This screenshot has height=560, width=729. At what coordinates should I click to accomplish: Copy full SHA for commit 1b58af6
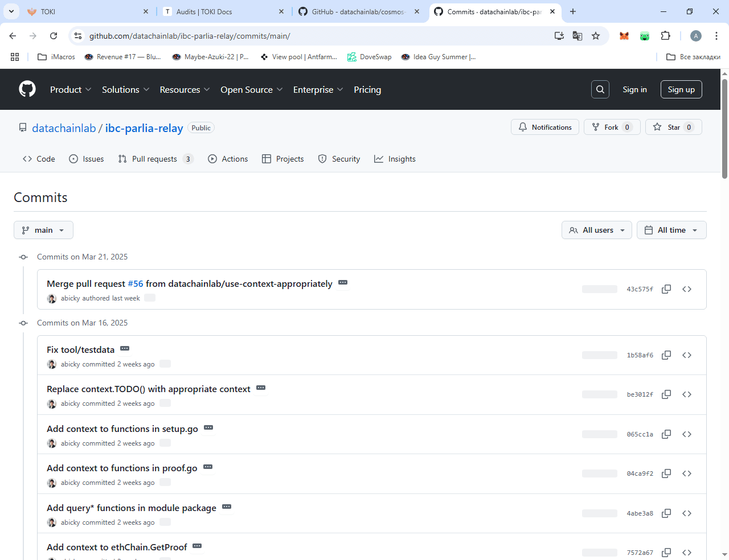(666, 355)
